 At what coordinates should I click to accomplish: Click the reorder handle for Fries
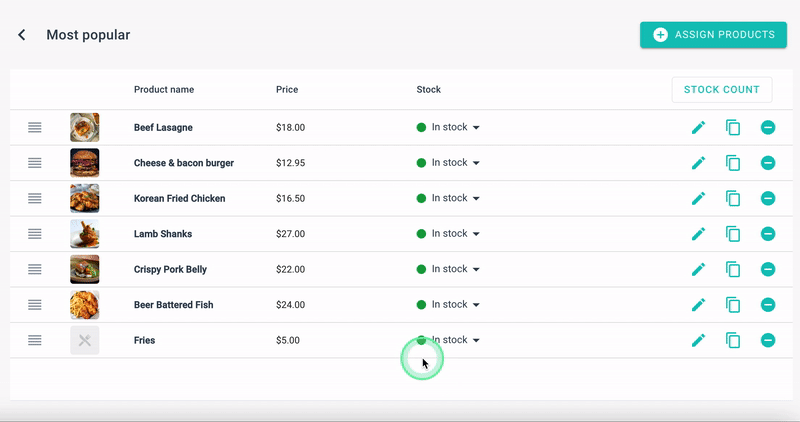35,340
